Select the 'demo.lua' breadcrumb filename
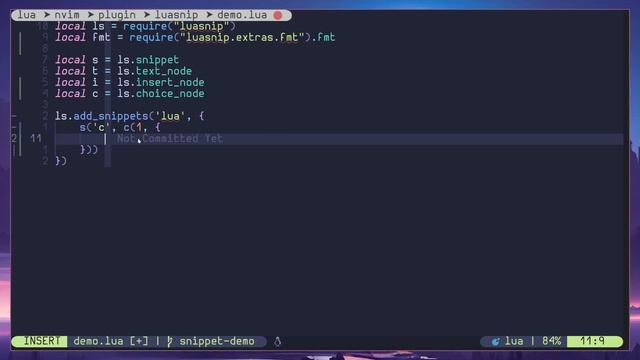 (x=242, y=15)
